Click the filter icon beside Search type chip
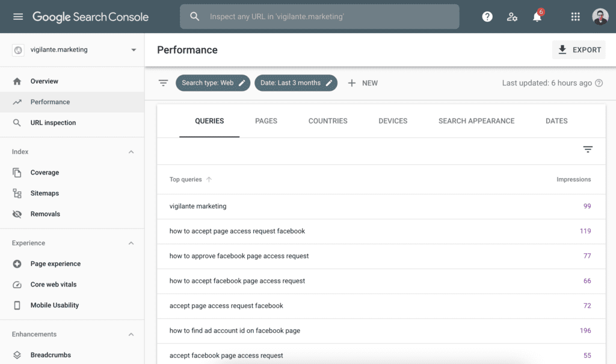The image size is (616, 364). tap(163, 83)
